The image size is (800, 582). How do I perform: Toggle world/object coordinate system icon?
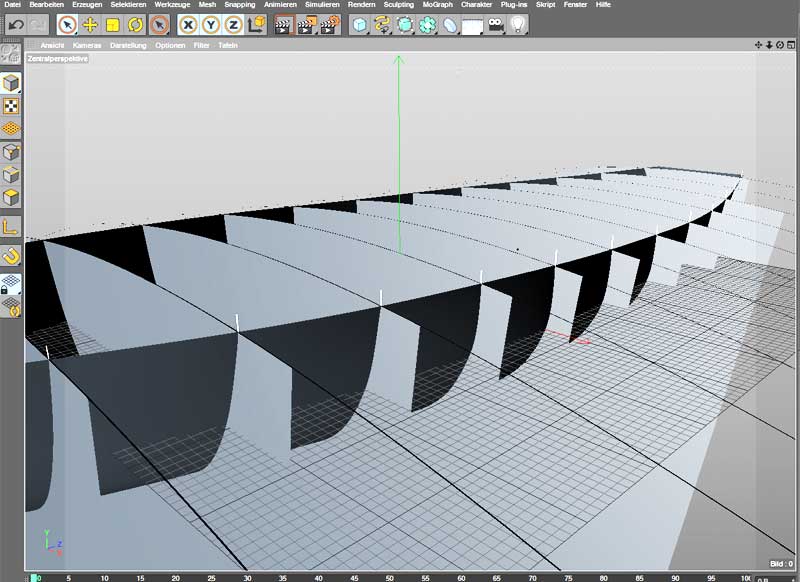pos(256,24)
